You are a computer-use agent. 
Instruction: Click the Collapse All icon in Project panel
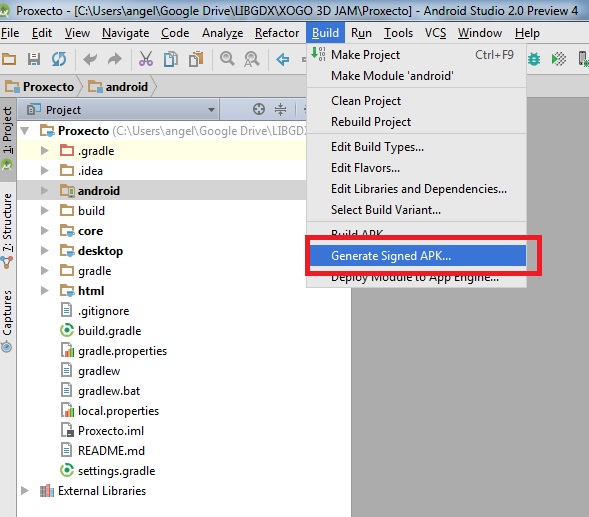click(x=280, y=109)
